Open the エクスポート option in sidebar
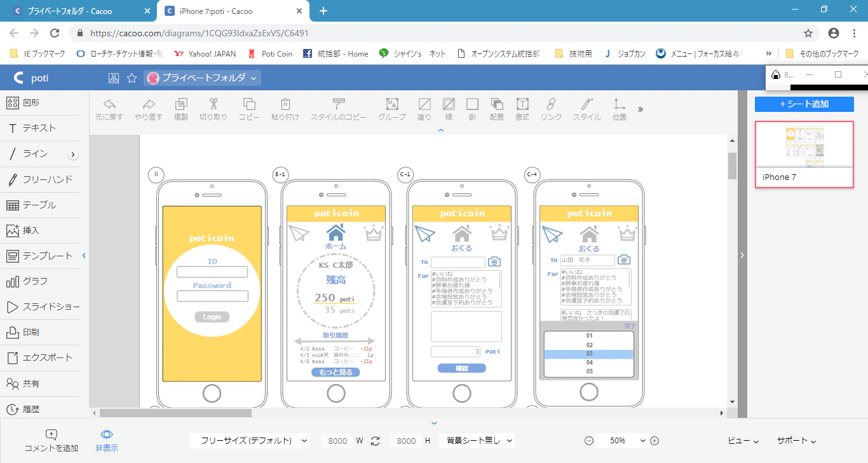The width and height of the screenshot is (868, 463). [x=39, y=357]
